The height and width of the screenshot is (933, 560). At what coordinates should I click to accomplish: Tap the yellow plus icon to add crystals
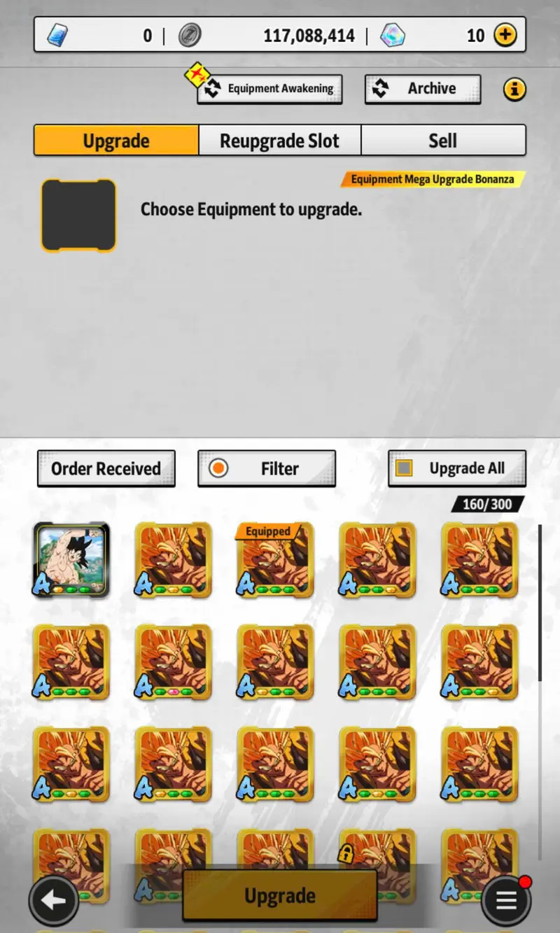pyautogui.click(x=505, y=35)
